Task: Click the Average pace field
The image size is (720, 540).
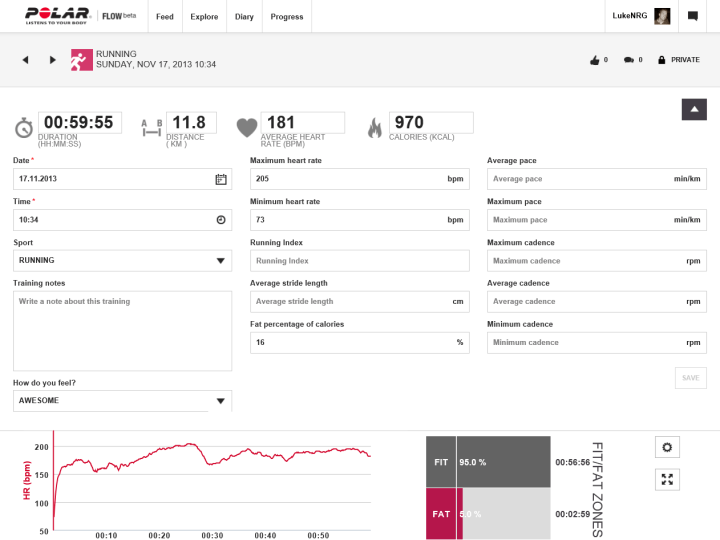Action: pos(596,179)
